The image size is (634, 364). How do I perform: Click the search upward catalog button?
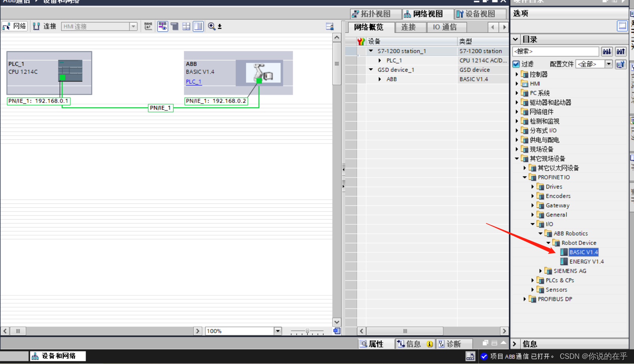coord(621,51)
